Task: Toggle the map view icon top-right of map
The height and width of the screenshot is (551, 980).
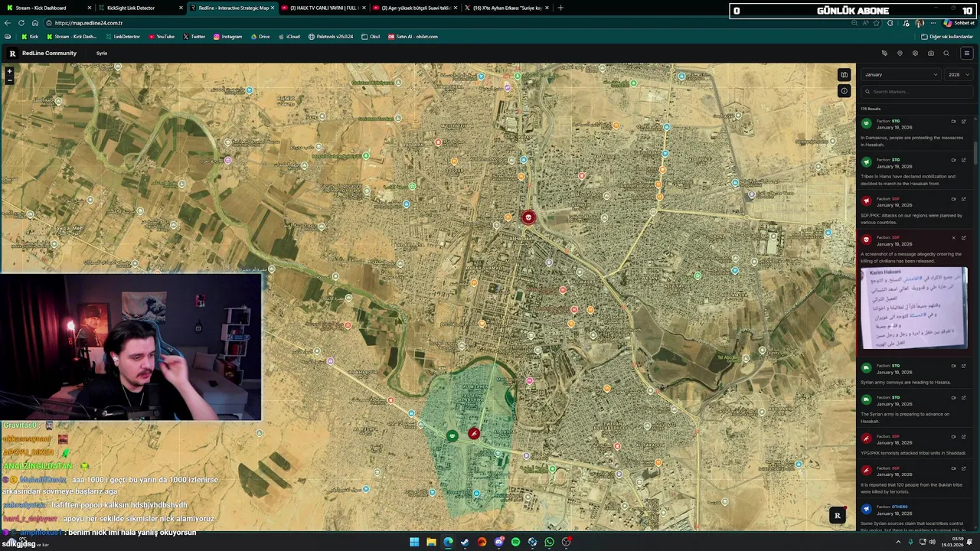Action: point(844,75)
